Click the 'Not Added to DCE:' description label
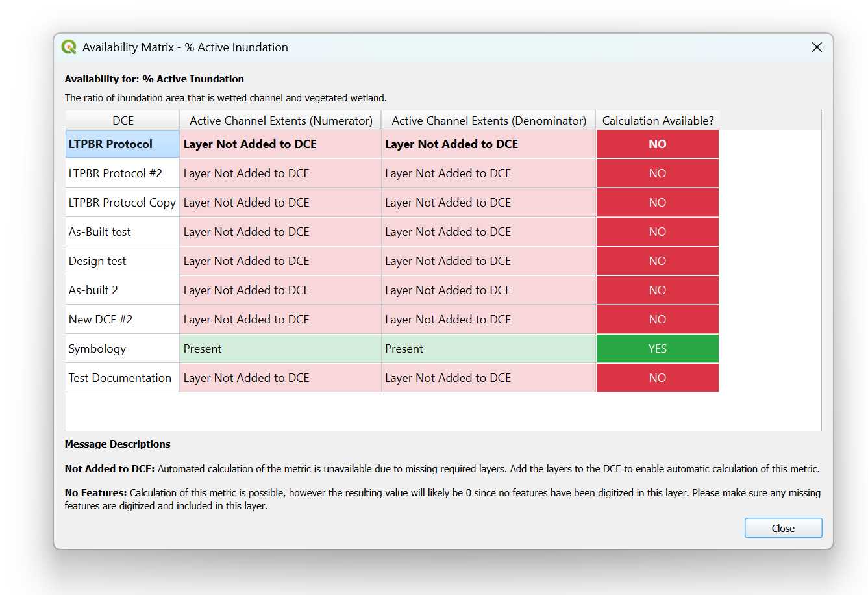The image size is (868, 595). tap(110, 469)
